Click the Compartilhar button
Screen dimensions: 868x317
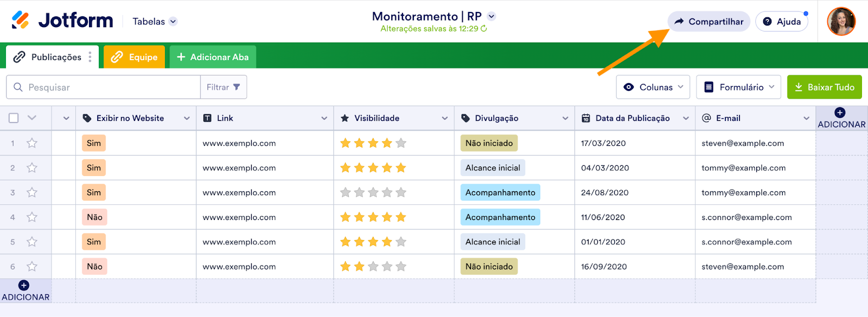point(709,22)
